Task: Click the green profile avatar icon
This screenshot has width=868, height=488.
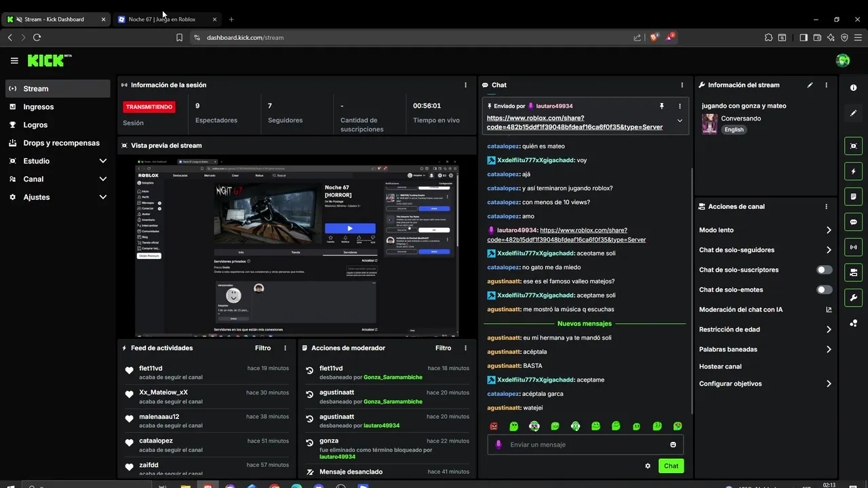Action: (842, 61)
